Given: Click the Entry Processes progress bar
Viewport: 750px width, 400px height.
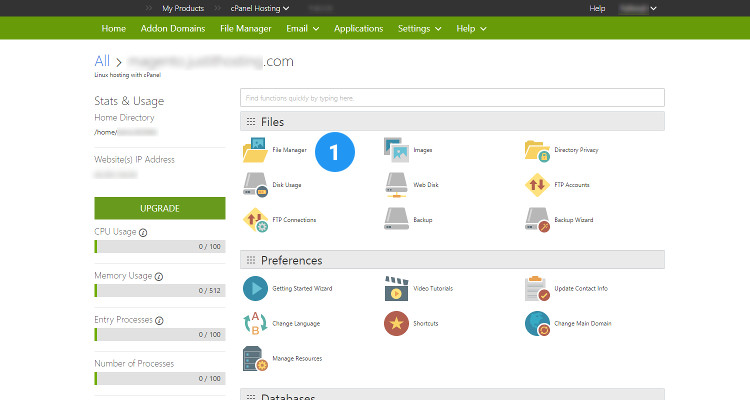Looking at the screenshot, I should click(x=160, y=334).
